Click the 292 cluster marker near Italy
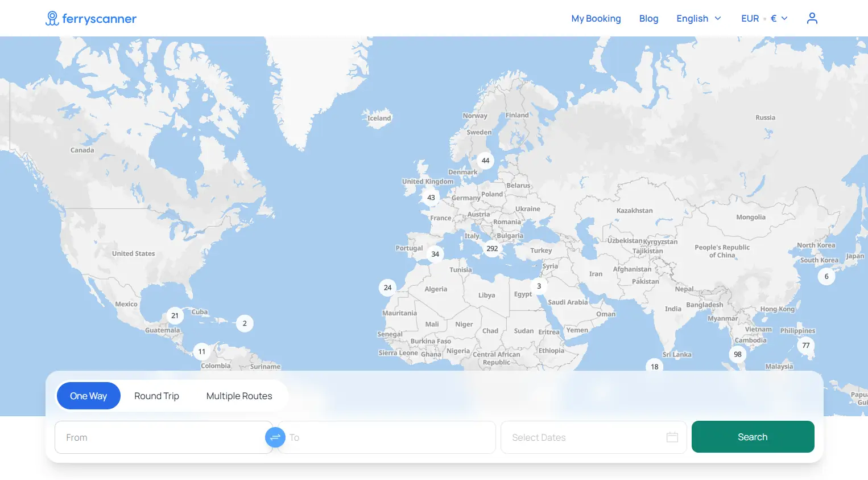868x480 pixels. coord(492,249)
